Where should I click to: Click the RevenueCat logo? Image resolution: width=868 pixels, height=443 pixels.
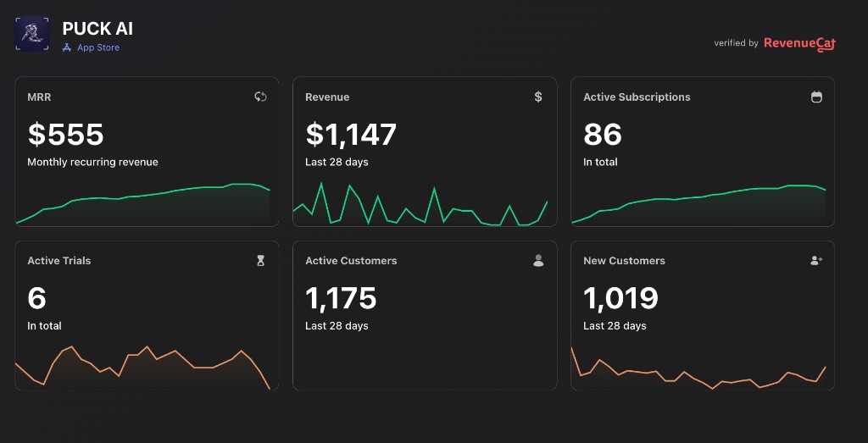[x=800, y=44]
